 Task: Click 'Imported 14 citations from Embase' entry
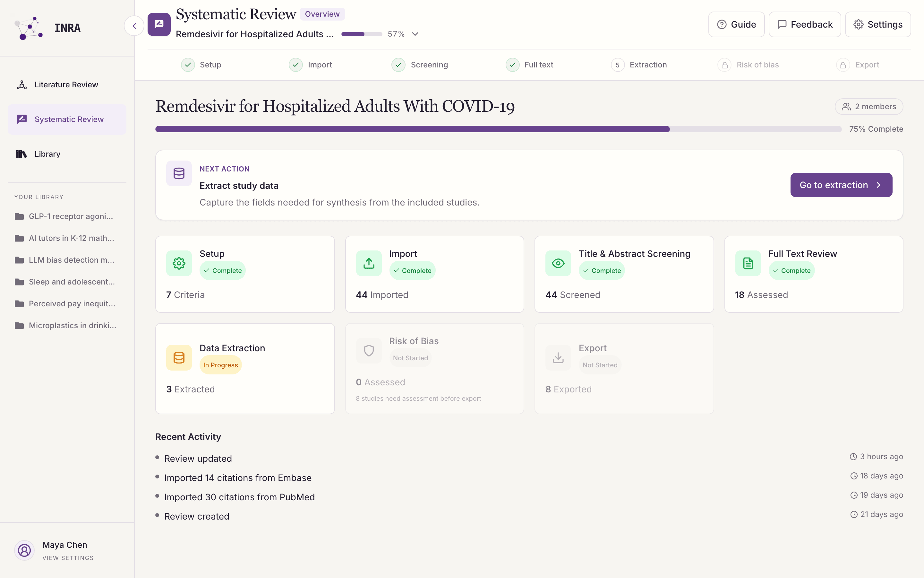pyautogui.click(x=237, y=478)
